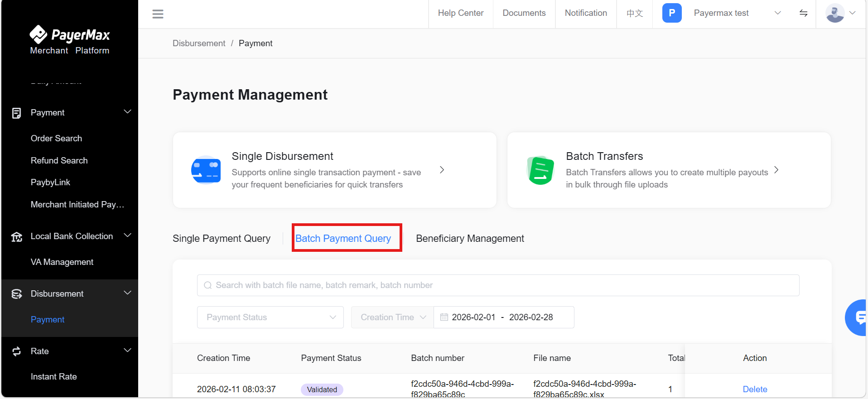Open the blue live chat bubble
The height and width of the screenshot is (399, 868).
pos(857,317)
